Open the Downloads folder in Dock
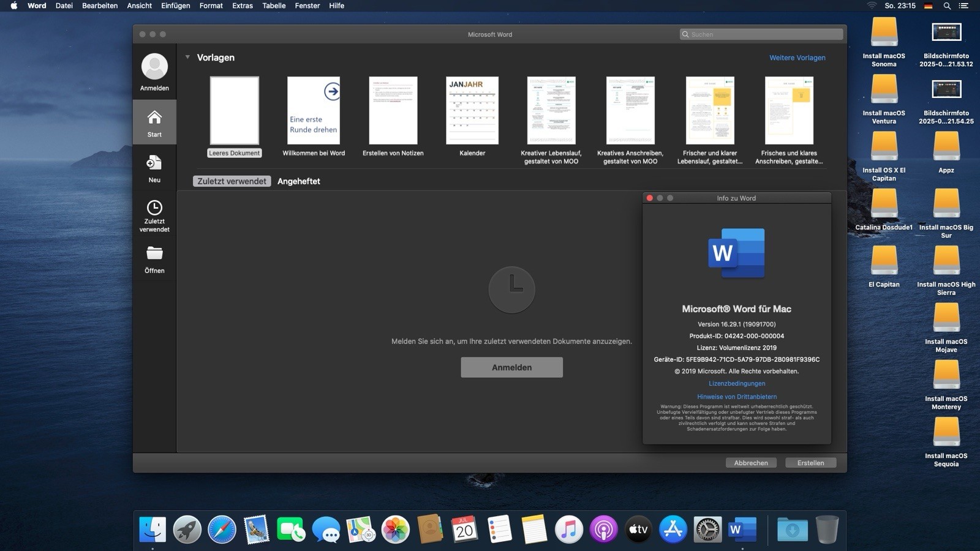Image resolution: width=980 pixels, height=551 pixels. click(792, 530)
